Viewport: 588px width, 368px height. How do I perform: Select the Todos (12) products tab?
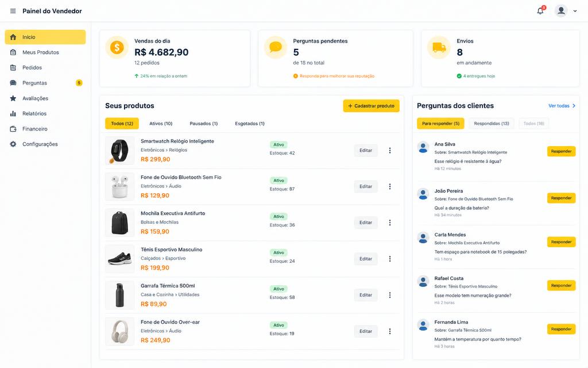(x=122, y=124)
